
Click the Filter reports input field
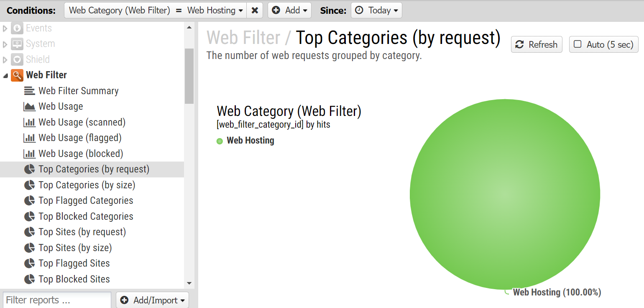point(57,300)
